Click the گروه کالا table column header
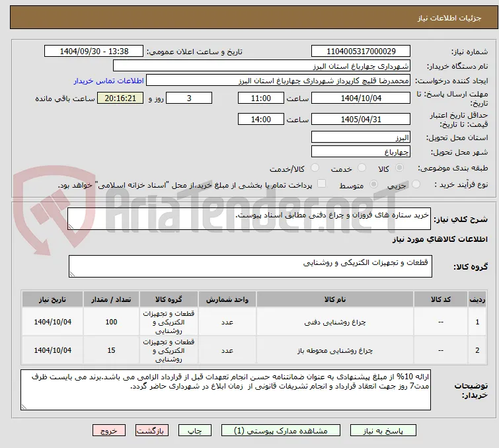The height and width of the screenshot is (448, 499). [169, 299]
